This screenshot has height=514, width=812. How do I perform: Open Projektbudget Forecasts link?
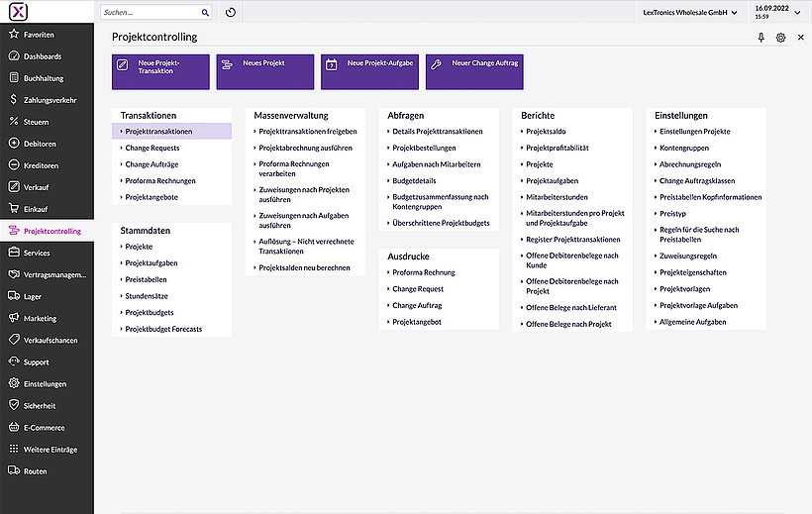[163, 329]
